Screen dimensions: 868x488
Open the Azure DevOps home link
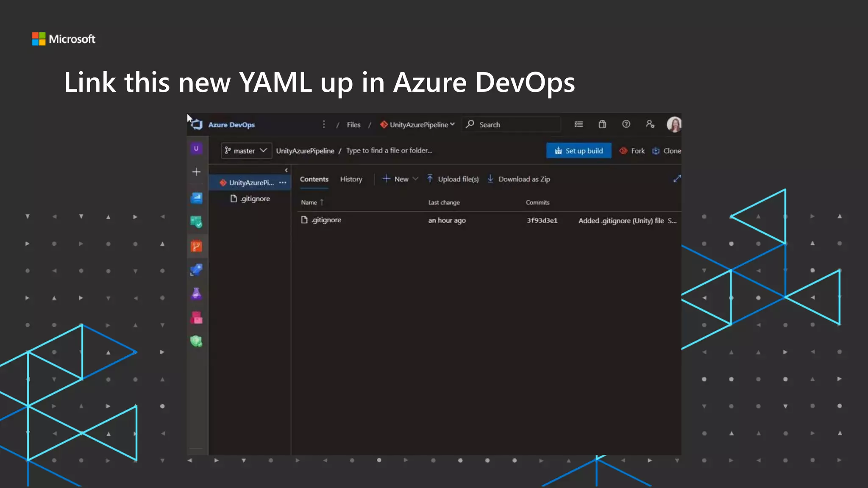click(231, 125)
